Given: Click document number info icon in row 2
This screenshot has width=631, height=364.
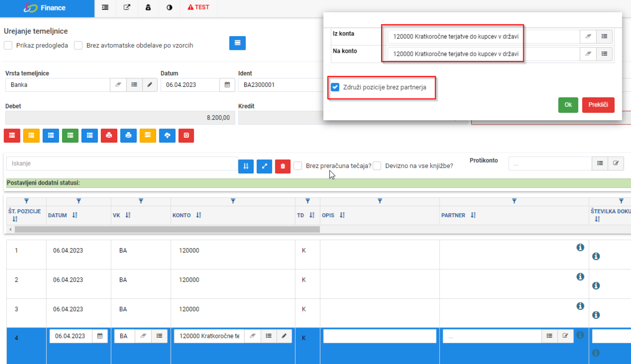Looking at the screenshot, I should coord(596,286).
